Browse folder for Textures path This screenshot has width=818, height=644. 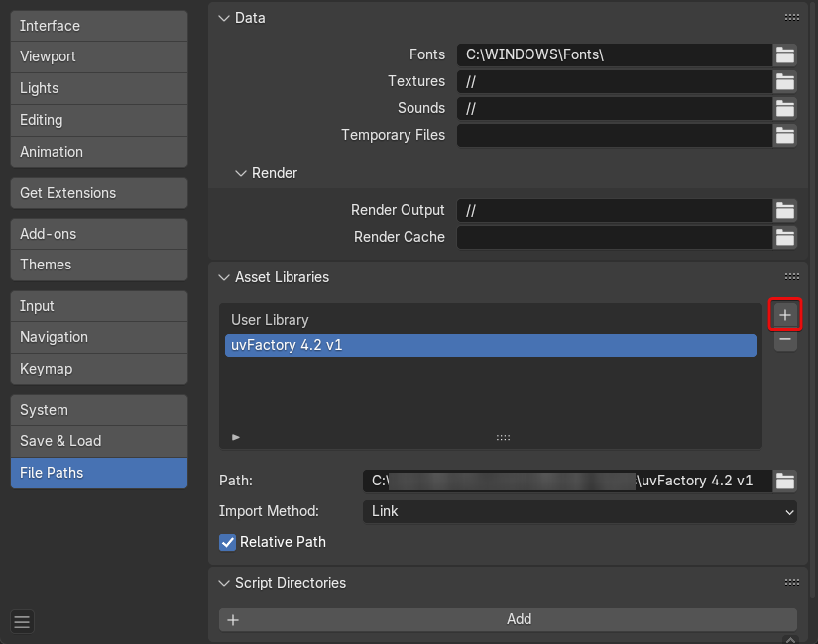click(x=784, y=82)
